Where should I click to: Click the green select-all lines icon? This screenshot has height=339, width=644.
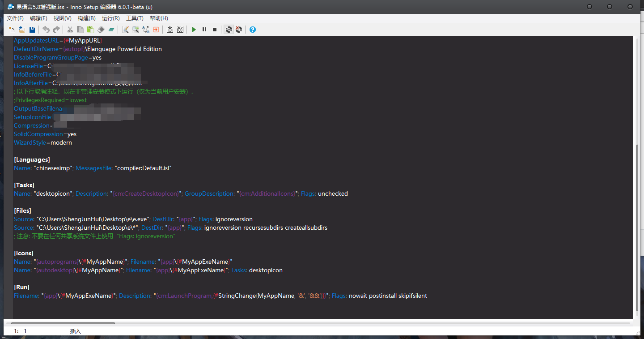pos(111,30)
